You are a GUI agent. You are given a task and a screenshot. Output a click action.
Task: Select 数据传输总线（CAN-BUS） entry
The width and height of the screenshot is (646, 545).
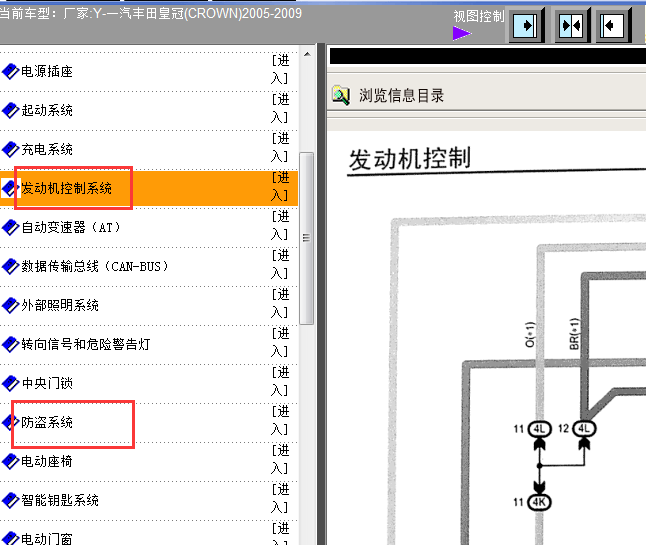[95, 266]
